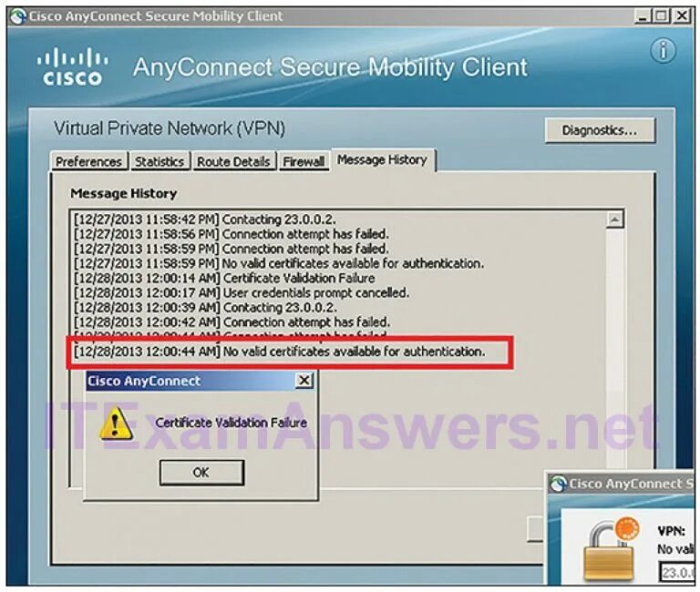The image size is (700, 592).
Task: Close the Certificate Validation Failure dialog
Action: pos(304,381)
